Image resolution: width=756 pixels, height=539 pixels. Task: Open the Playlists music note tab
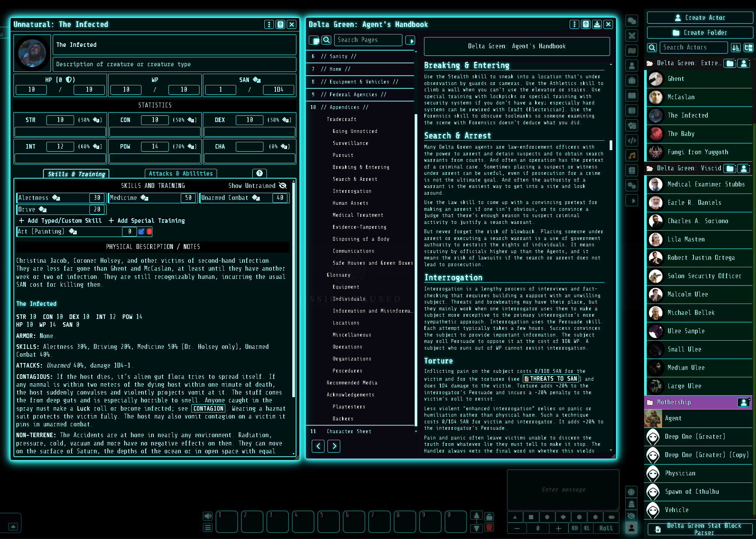(x=632, y=156)
